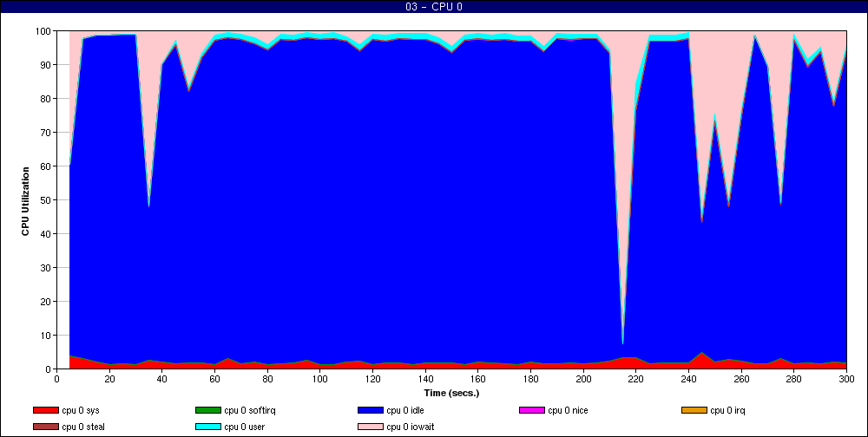Select the 'cpu 0 idle' legend label
Image resolution: width=868 pixels, height=437 pixels.
(x=405, y=410)
